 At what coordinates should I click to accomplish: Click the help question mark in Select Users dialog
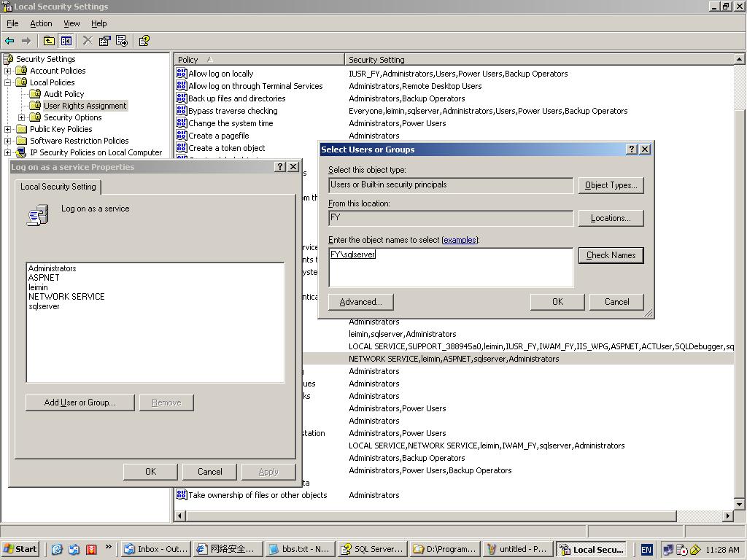coord(632,149)
